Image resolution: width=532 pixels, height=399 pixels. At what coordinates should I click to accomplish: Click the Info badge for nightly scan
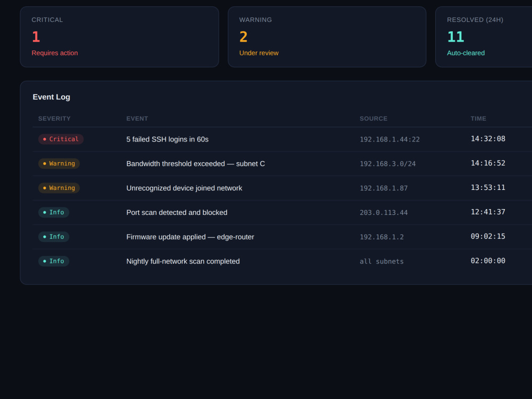pyautogui.click(x=54, y=261)
